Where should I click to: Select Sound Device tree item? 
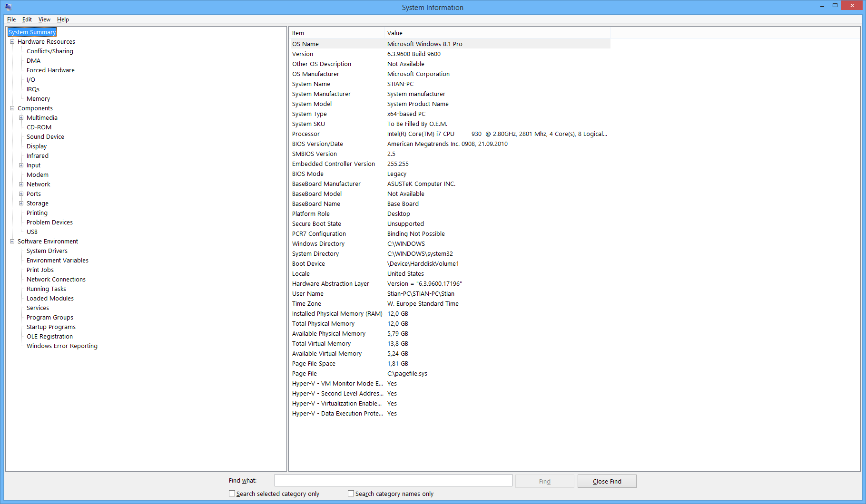tap(45, 137)
